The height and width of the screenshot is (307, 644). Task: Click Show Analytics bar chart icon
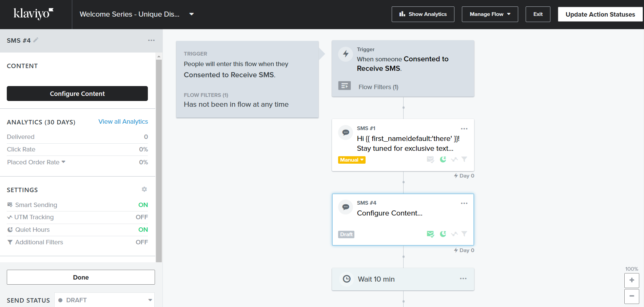(402, 14)
